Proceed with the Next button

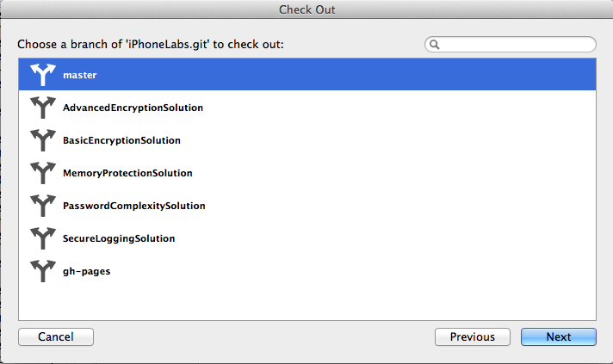tap(558, 336)
